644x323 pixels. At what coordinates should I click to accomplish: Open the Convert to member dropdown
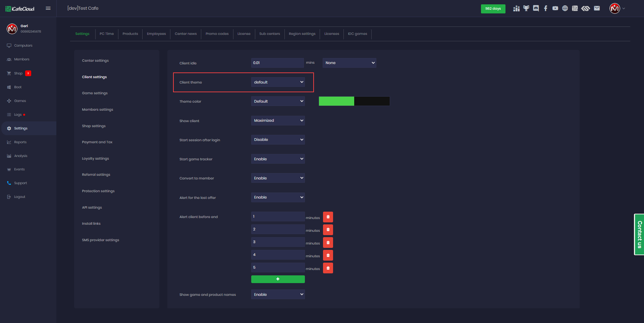coord(278,178)
